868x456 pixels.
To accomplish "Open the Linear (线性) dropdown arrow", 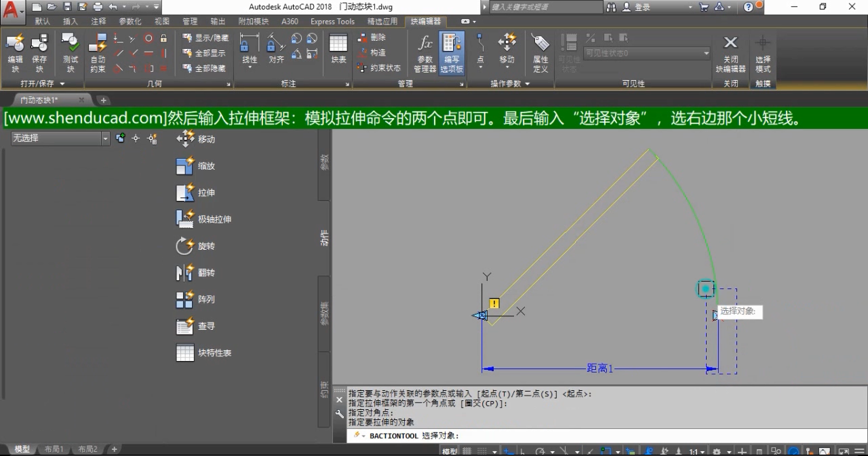I will tap(250, 66).
